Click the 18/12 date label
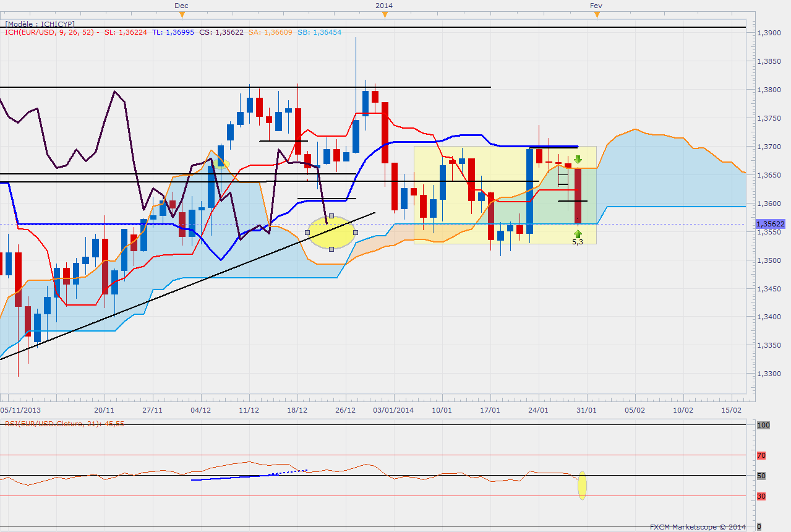This screenshot has height=532, width=791. click(297, 410)
